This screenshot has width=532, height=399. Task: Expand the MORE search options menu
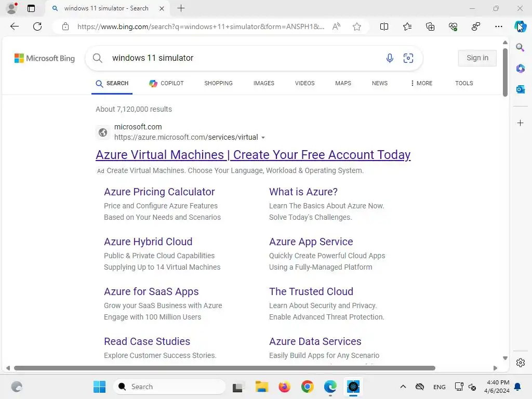coord(421,83)
